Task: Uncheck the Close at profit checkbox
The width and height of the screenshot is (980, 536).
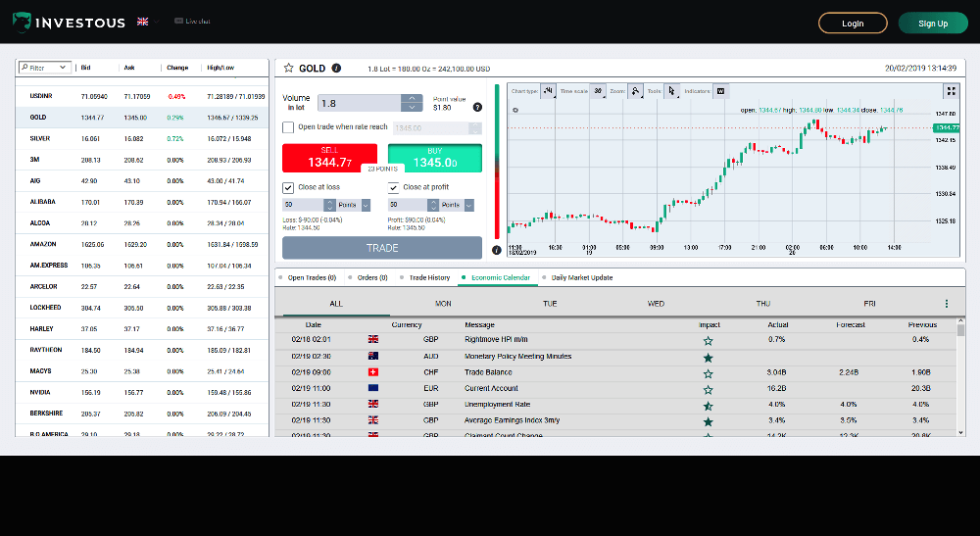Action: pyautogui.click(x=393, y=187)
